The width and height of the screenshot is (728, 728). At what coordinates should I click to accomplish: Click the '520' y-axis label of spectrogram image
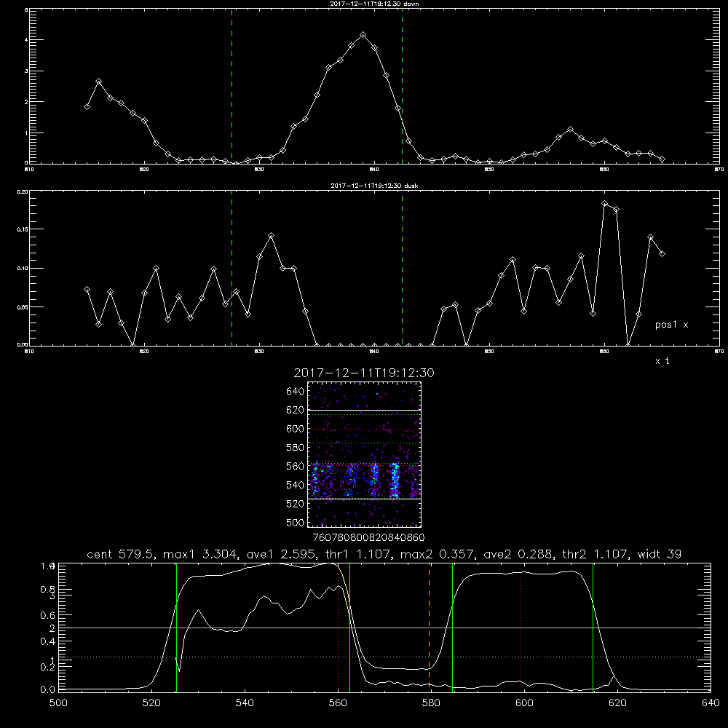pos(296,504)
